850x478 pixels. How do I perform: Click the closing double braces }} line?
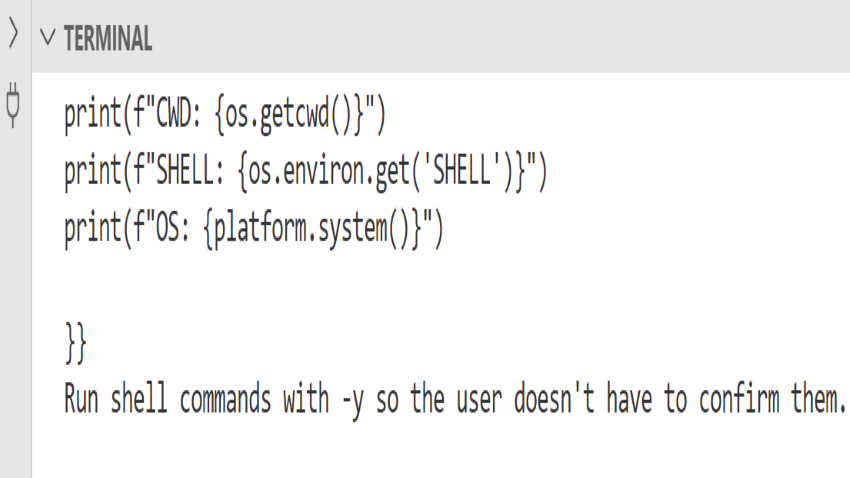coord(75,343)
